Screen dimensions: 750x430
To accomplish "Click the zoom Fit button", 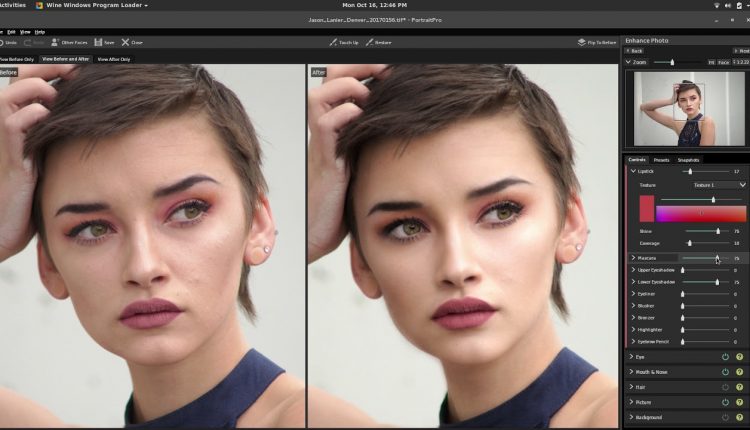I will pos(711,62).
